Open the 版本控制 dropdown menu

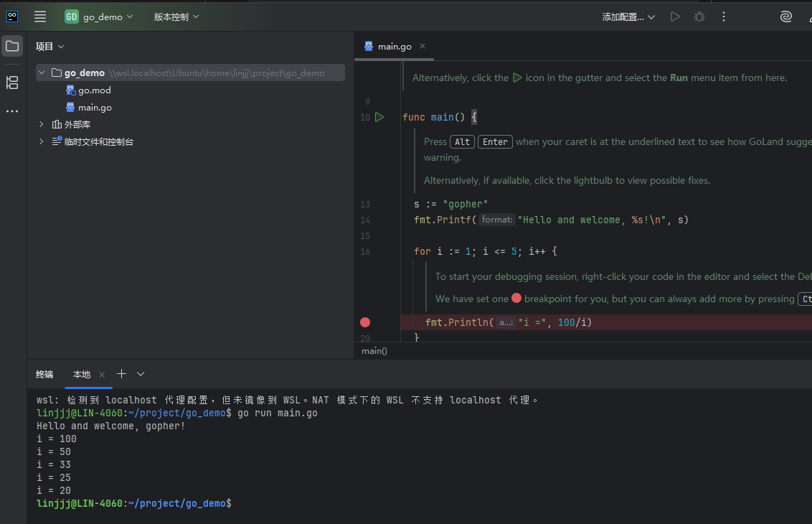pyautogui.click(x=176, y=17)
